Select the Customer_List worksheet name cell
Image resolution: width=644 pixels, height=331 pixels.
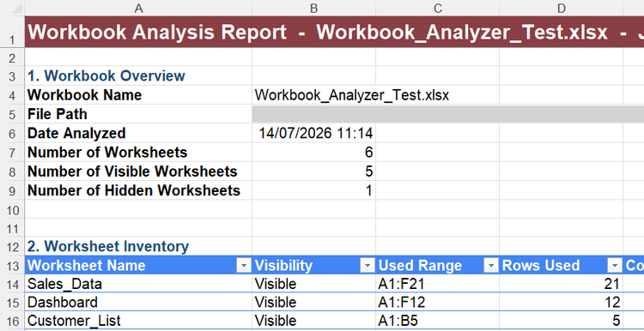[138, 321]
